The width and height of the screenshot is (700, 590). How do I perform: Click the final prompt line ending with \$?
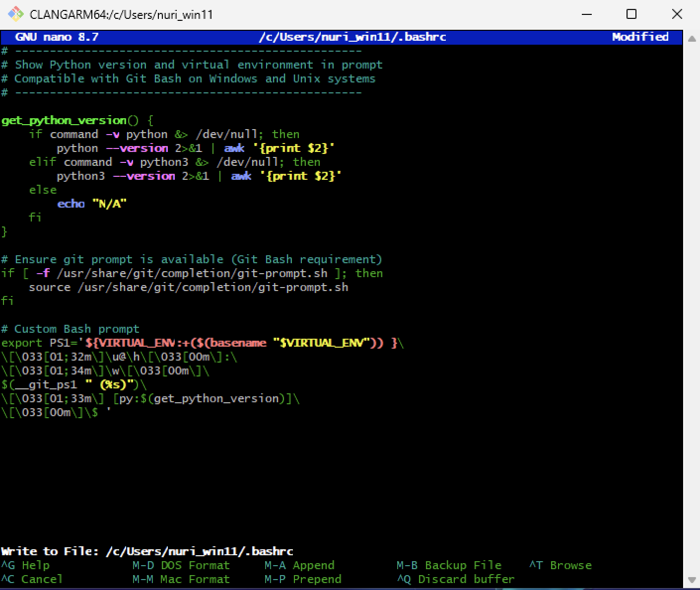(56, 412)
